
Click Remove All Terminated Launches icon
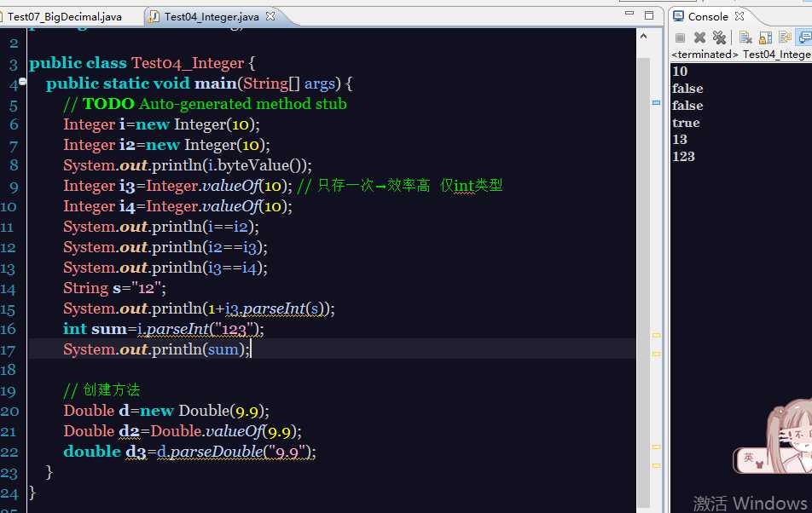[x=719, y=37]
